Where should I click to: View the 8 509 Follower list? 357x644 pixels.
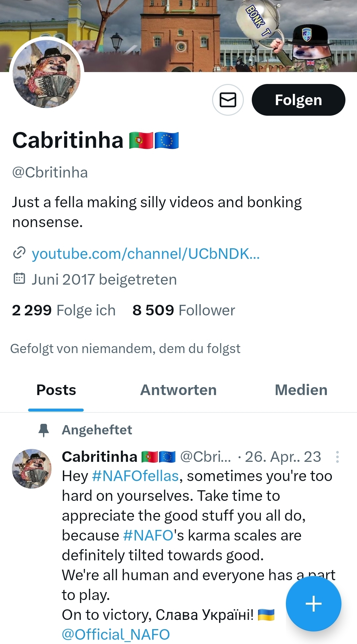[184, 310]
